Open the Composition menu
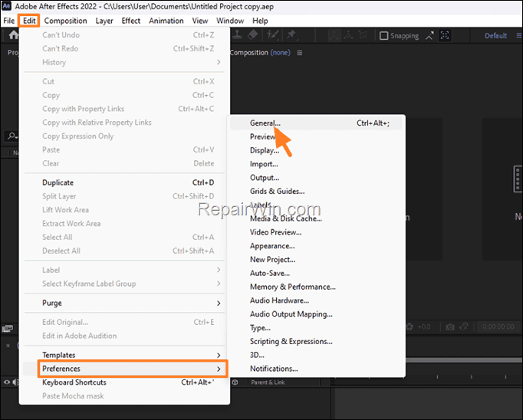Image resolution: width=523 pixels, height=420 pixels. pyautogui.click(x=65, y=21)
